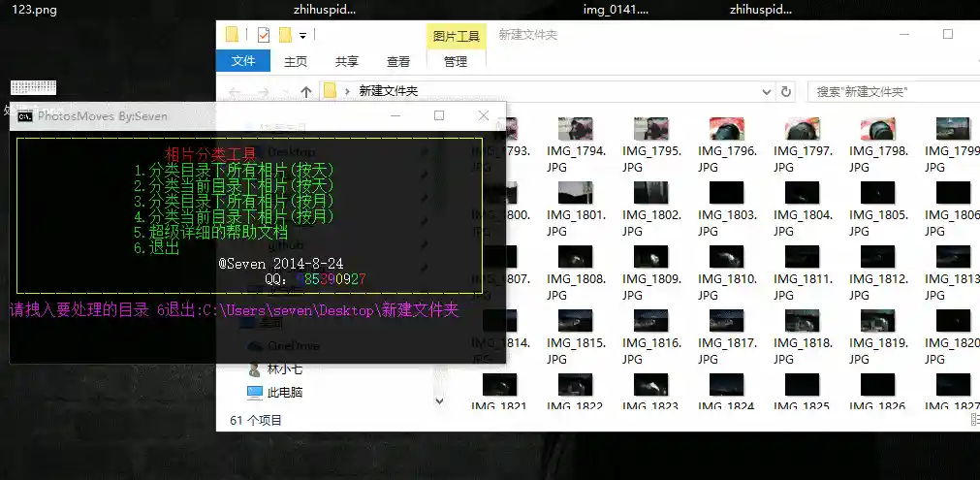Expand the breadcrumb chevron before 新建文件夹
980x480 pixels.
(x=347, y=91)
